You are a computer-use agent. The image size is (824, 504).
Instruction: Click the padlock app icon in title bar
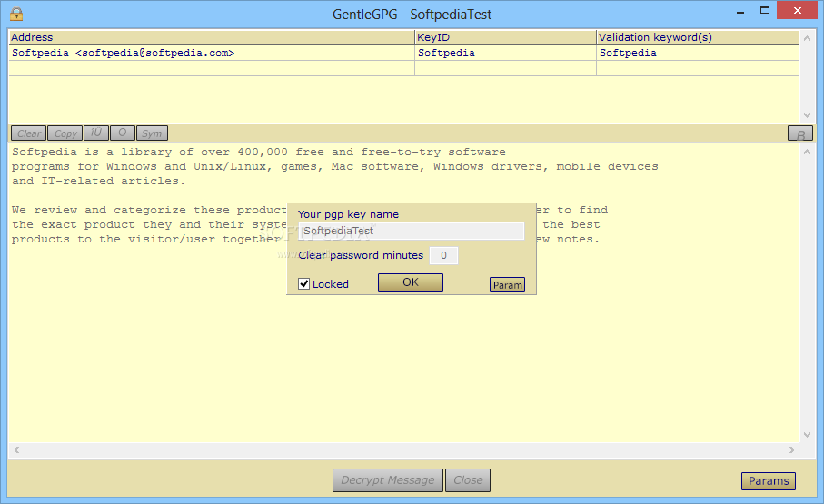(x=16, y=13)
